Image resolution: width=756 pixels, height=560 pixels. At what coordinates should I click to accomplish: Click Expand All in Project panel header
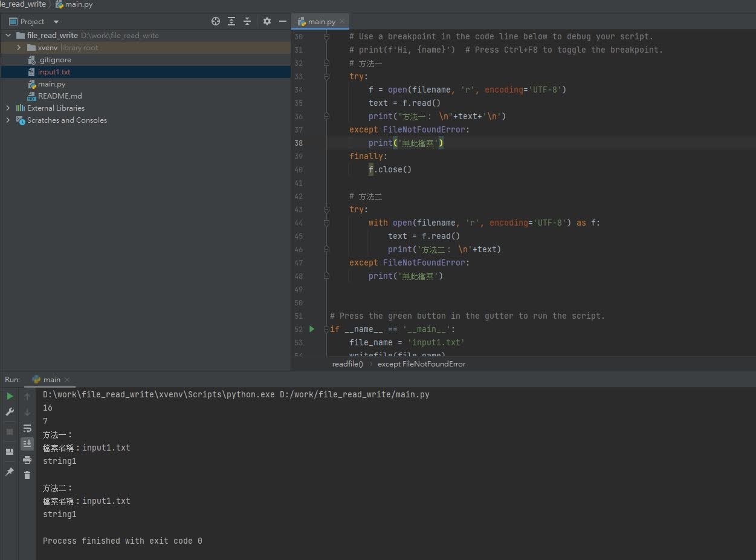pyautogui.click(x=231, y=21)
